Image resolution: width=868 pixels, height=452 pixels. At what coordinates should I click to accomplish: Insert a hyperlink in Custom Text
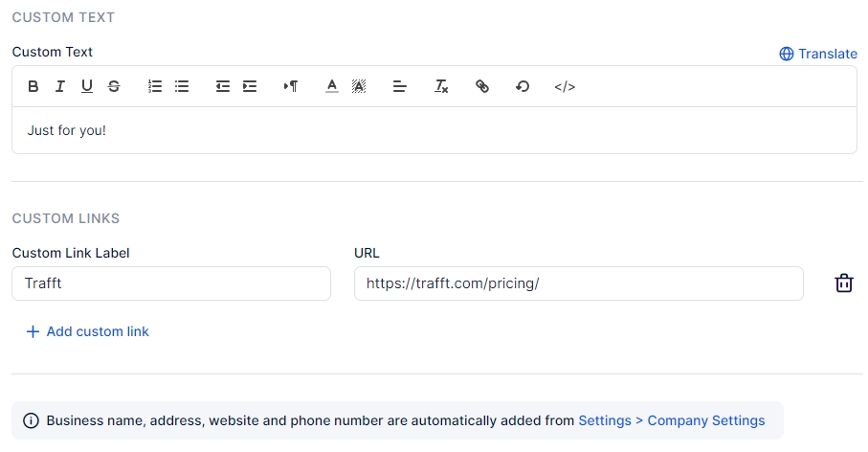click(x=482, y=86)
